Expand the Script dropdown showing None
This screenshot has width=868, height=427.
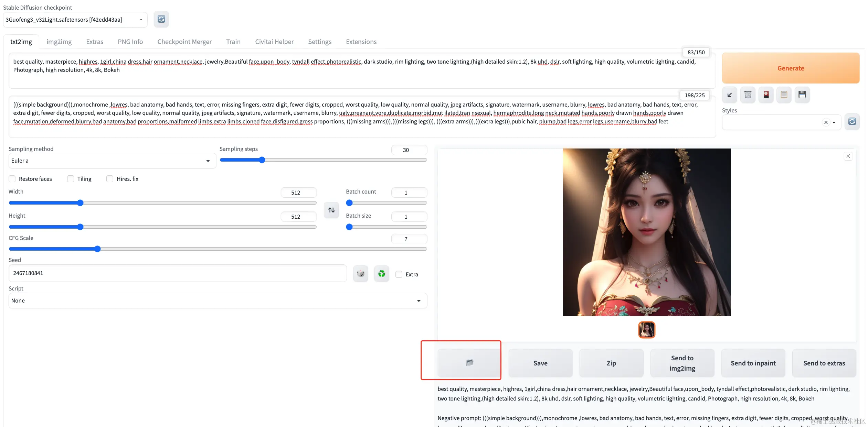pyautogui.click(x=218, y=301)
